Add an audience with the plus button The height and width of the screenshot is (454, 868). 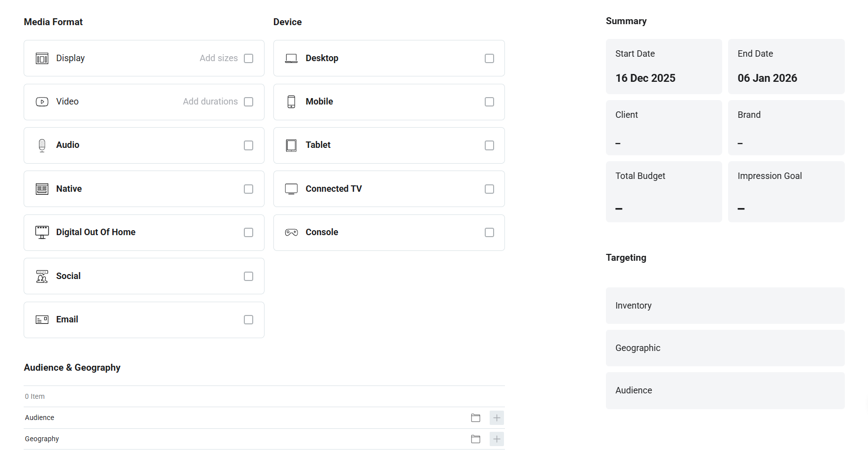[497, 418]
